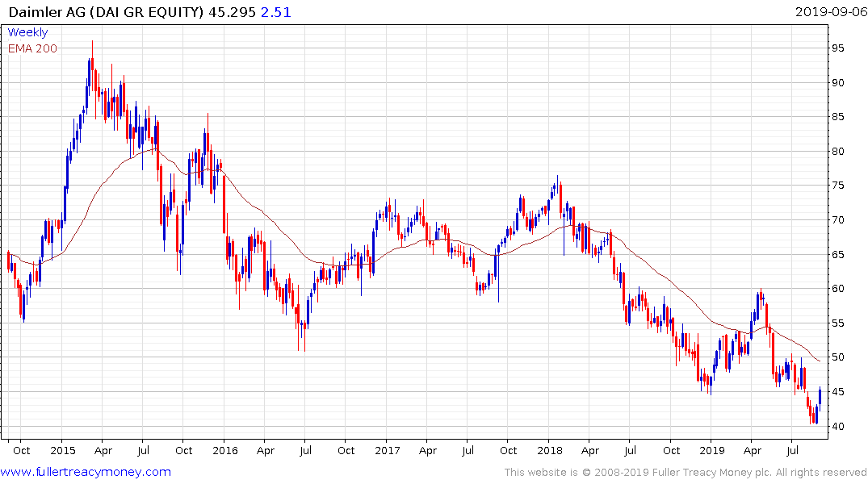Click the April 2019 peak candle near 60

[x=761, y=298]
